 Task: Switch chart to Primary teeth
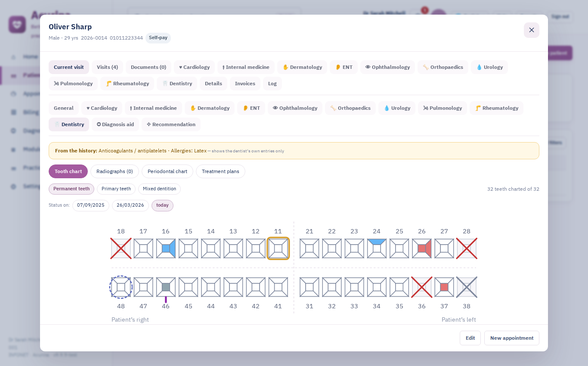click(116, 189)
